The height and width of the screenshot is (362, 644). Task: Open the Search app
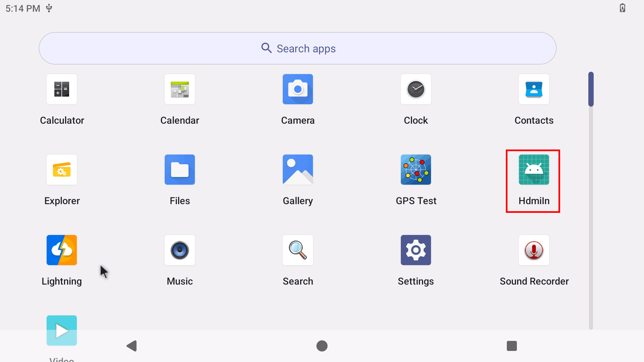click(x=298, y=250)
